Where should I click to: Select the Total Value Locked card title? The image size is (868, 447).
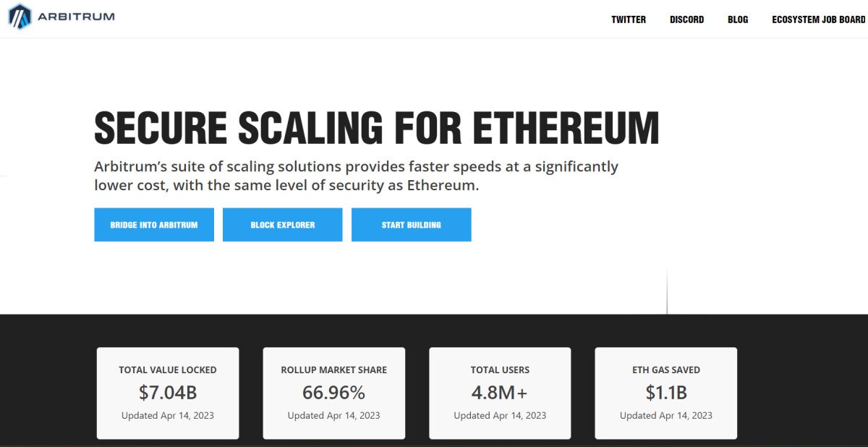(168, 370)
